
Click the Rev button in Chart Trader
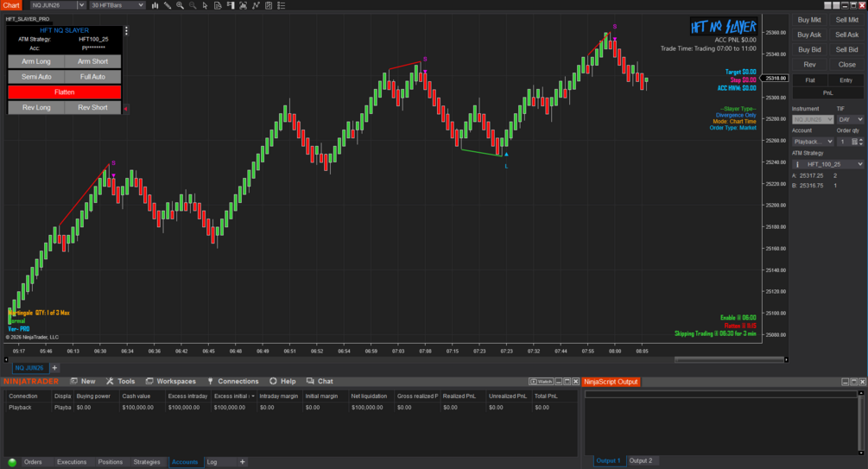click(x=809, y=65)
